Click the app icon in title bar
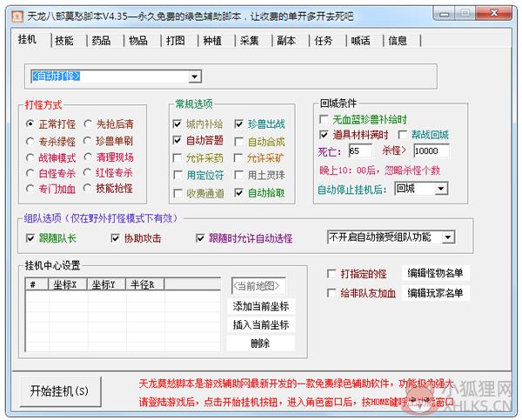Image resolution: width=522 pixels, height=420 pixels. 17,16
